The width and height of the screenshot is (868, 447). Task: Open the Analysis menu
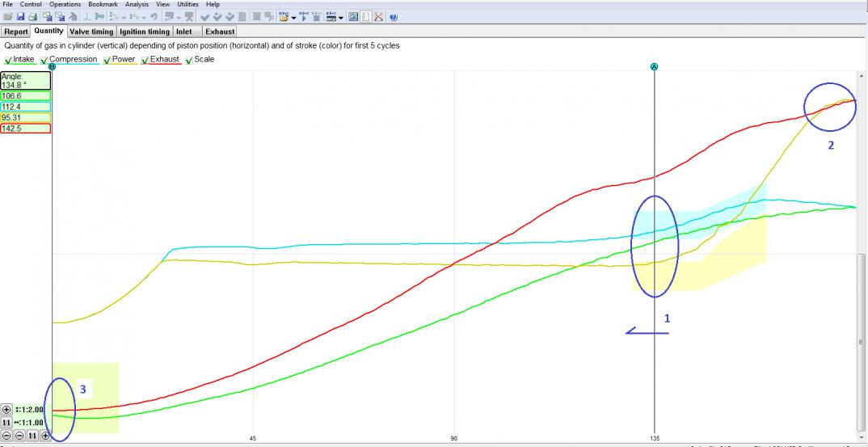coord(137,4)
